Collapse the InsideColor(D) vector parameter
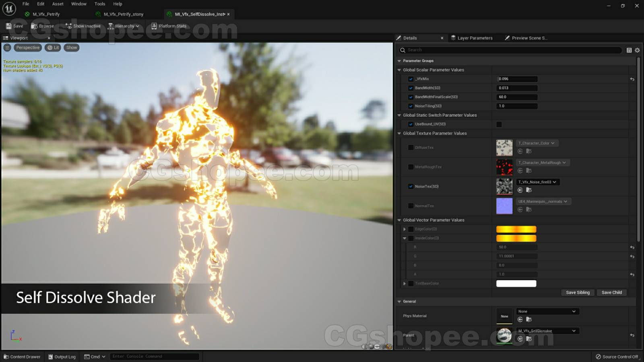644x362 pixels. click(x=405, y=238)
